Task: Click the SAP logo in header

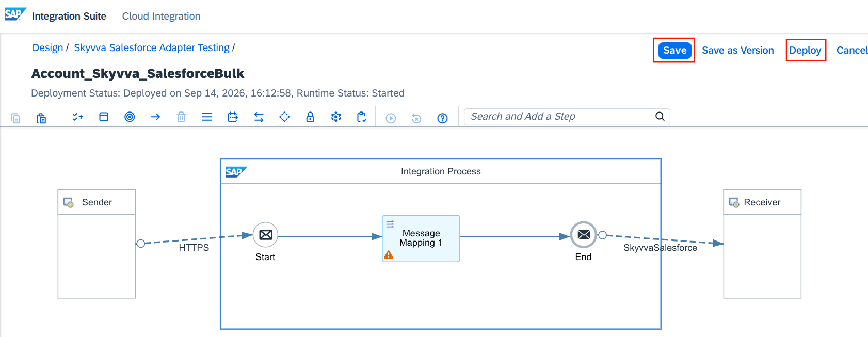Action: pos(15,14)
